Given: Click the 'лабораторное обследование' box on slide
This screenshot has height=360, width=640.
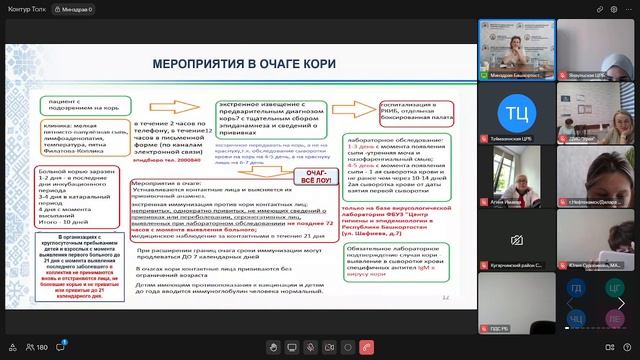Looking at the screenshot, I should coord(397,167).
